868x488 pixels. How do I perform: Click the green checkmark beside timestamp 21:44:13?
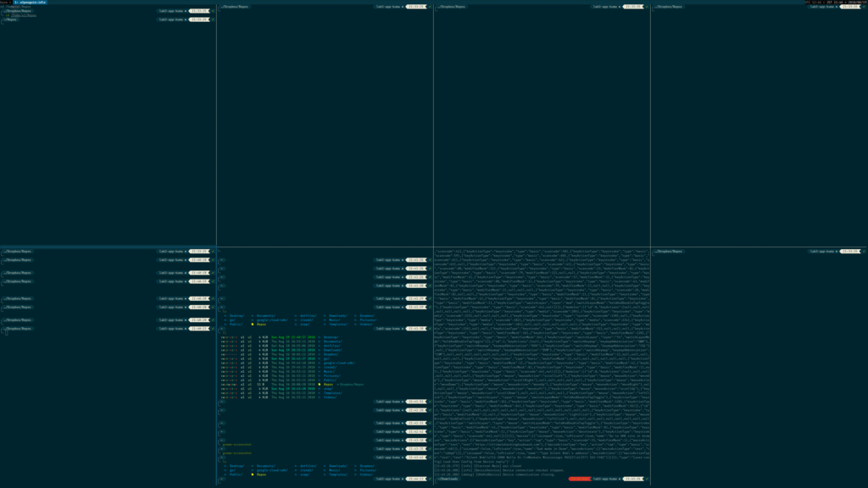pos(430,479)
